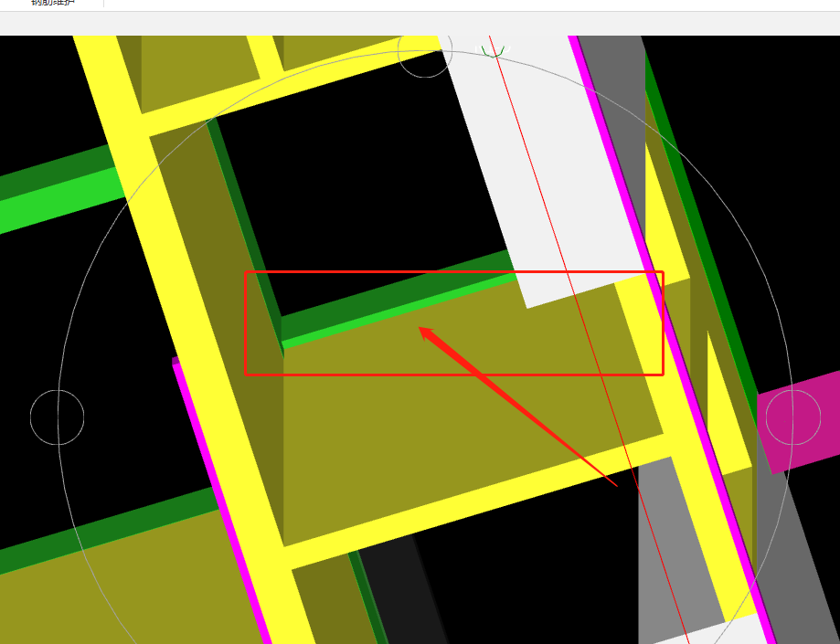The height and width of the screenshot is (644, 840).
Task: Grab the top orbit ring handle circle
Action: pos(425,51)
